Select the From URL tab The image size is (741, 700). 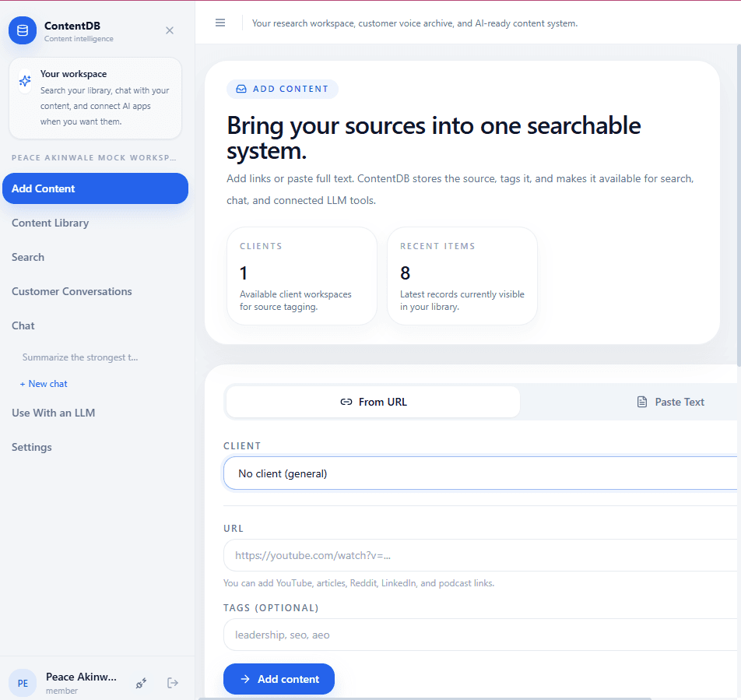coord(372,402)
